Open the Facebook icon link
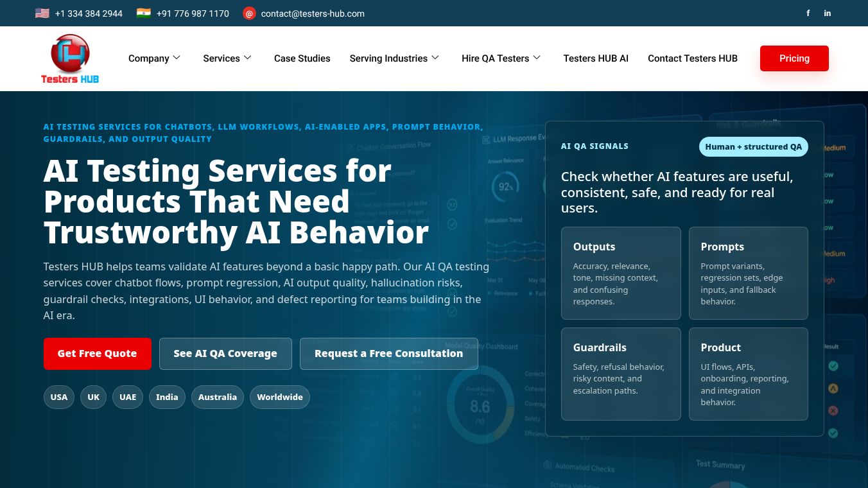Screen dimensions: 868x488 [808, 13]
